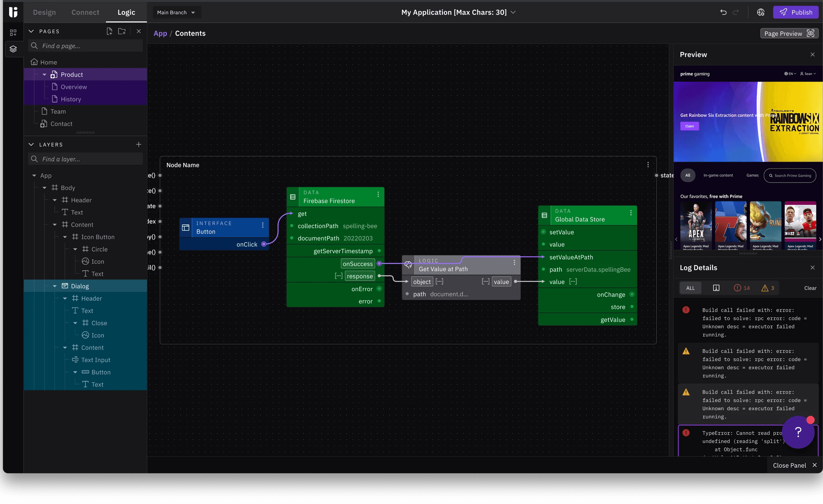Collapse the Product page group
This screenshot has width=823, height=504.
pos(45,75)
